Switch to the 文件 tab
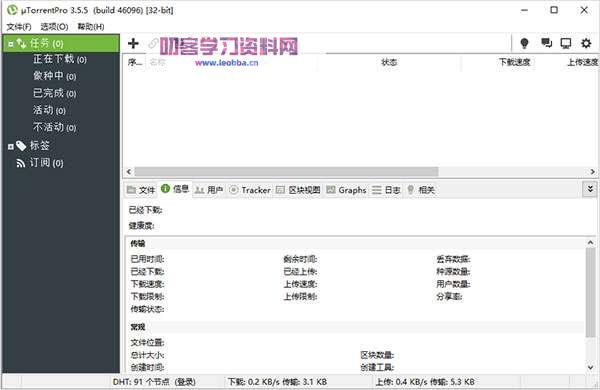The width and height of the screenshot is (600, 390). click(141, 190)
